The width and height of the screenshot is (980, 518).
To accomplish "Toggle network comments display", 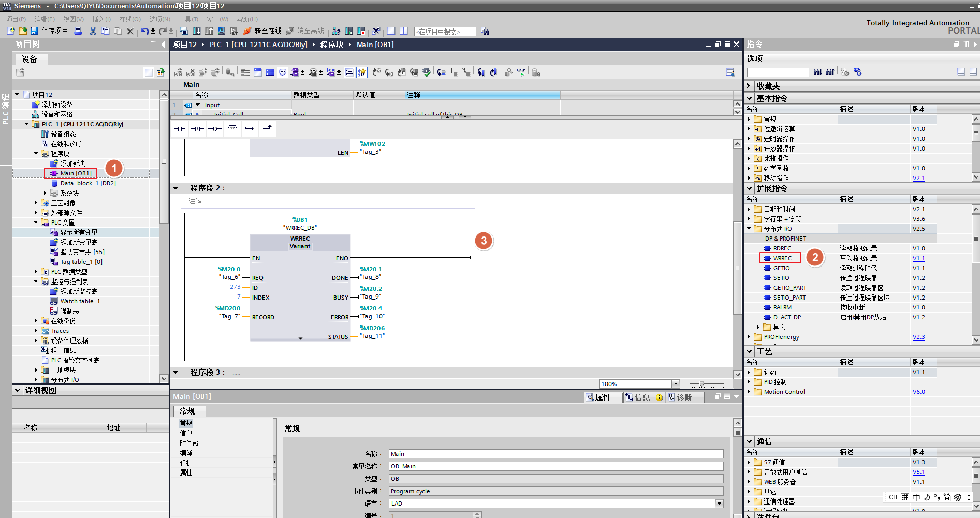I will tap(349, 72).
